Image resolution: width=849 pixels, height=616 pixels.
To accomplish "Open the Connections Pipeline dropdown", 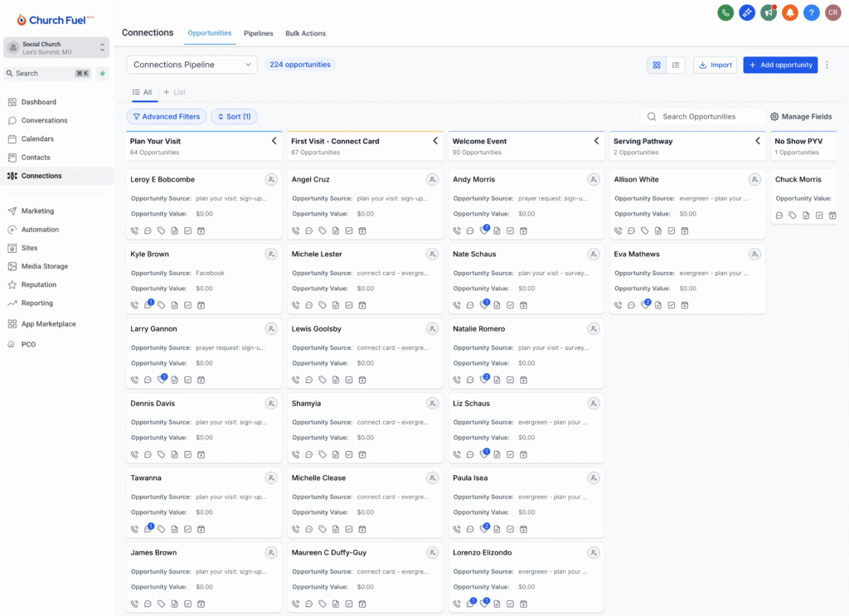I will [x=192, y=65].
